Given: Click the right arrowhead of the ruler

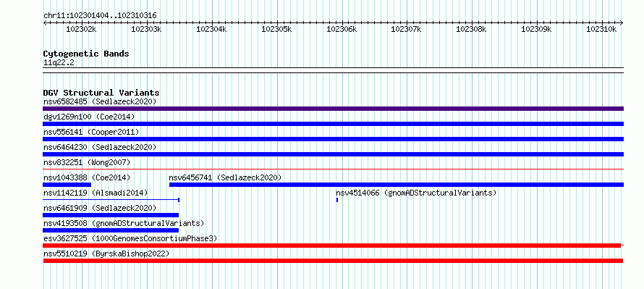Looking at the screenshot, I should 622,23.
